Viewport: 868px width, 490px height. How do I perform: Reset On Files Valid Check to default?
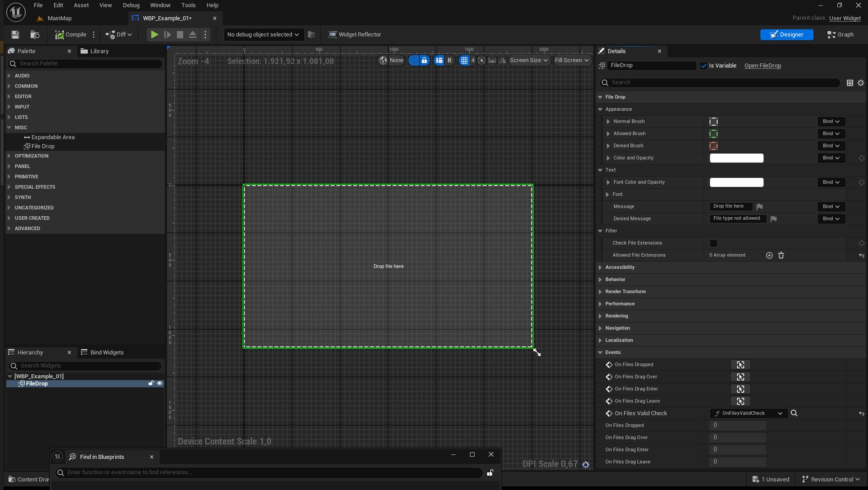coord(861,414)
